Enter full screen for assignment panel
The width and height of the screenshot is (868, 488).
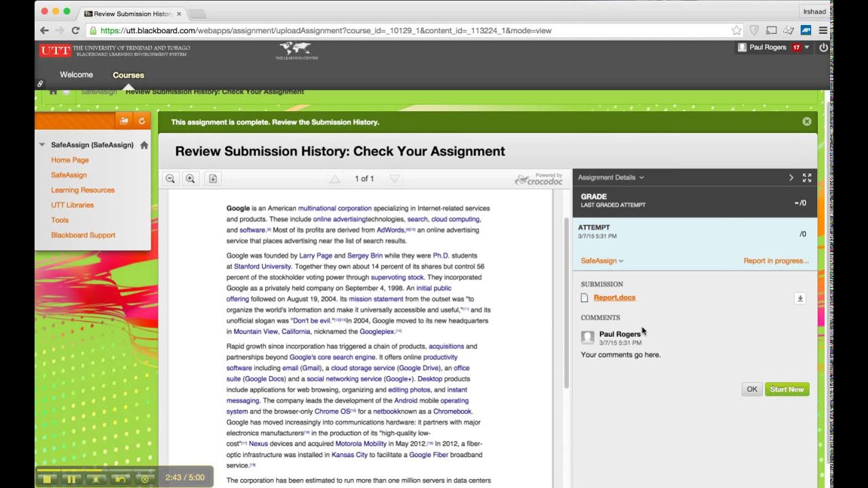click(807, 178)
